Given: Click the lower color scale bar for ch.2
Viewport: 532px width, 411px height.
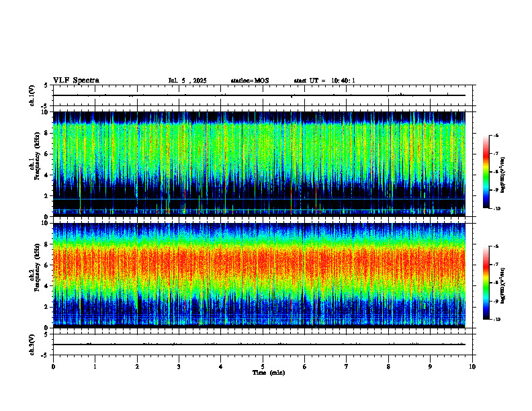Looking at the screenshot, I should pos(486,283).
